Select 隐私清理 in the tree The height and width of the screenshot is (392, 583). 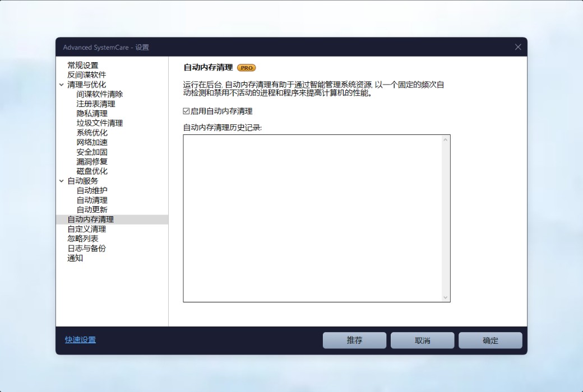(92, 114)
